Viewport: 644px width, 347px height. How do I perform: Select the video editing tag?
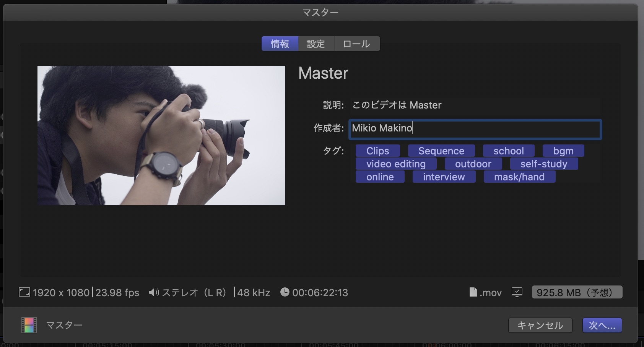(396, 164)
